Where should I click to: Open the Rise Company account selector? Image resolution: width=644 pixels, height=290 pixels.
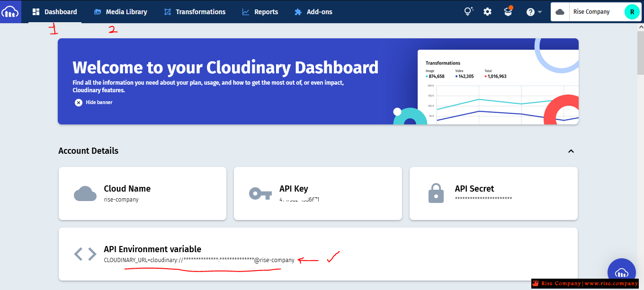pyautogui.click(x=596, y=12)
